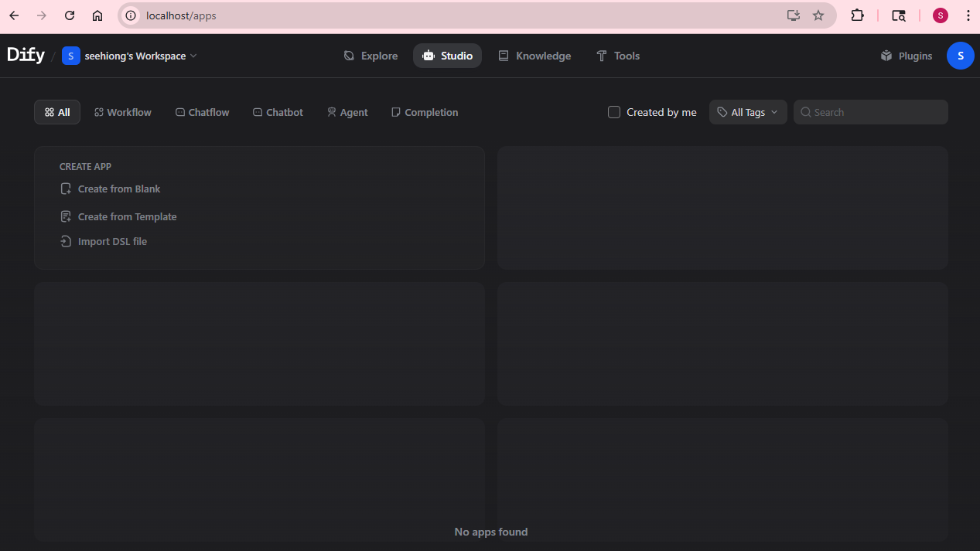
Task: View site information icon in address bar
Action: (131, 15)
